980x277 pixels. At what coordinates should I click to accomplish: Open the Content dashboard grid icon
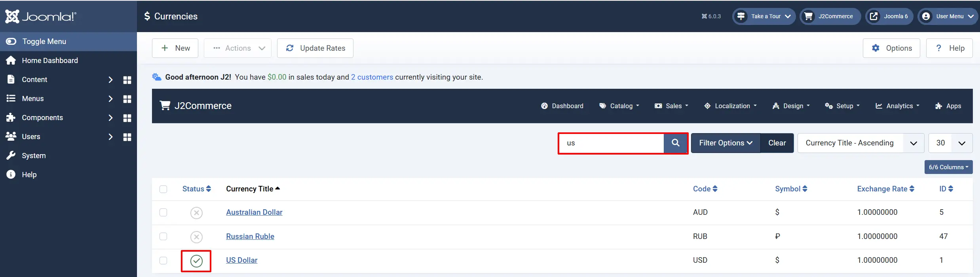(127, 80)
